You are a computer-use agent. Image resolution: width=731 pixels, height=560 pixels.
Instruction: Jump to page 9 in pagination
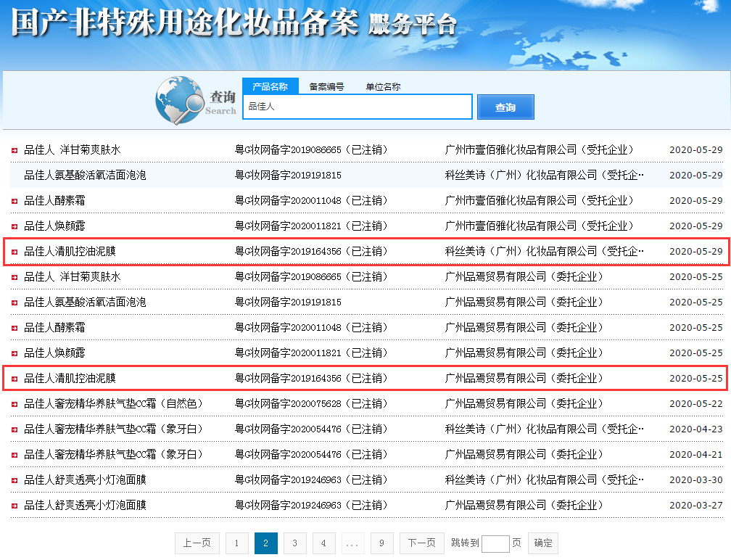tap(381, 543)
